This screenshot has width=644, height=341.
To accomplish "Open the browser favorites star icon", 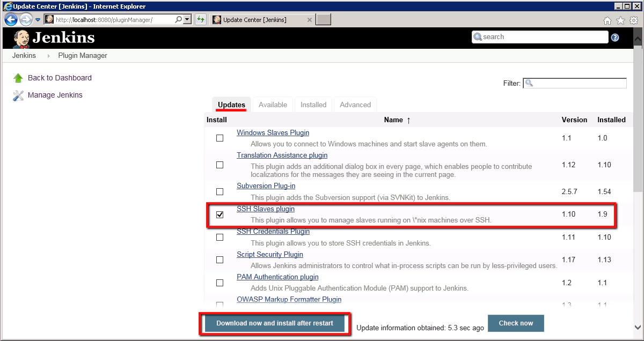I will pyautogui.click(x=620, y=20).
